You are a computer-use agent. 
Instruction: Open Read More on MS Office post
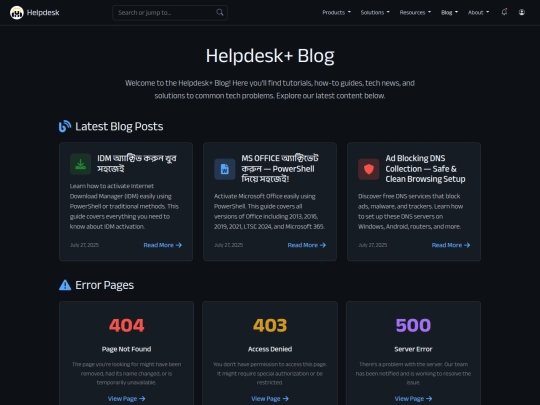tap(307, 245)
